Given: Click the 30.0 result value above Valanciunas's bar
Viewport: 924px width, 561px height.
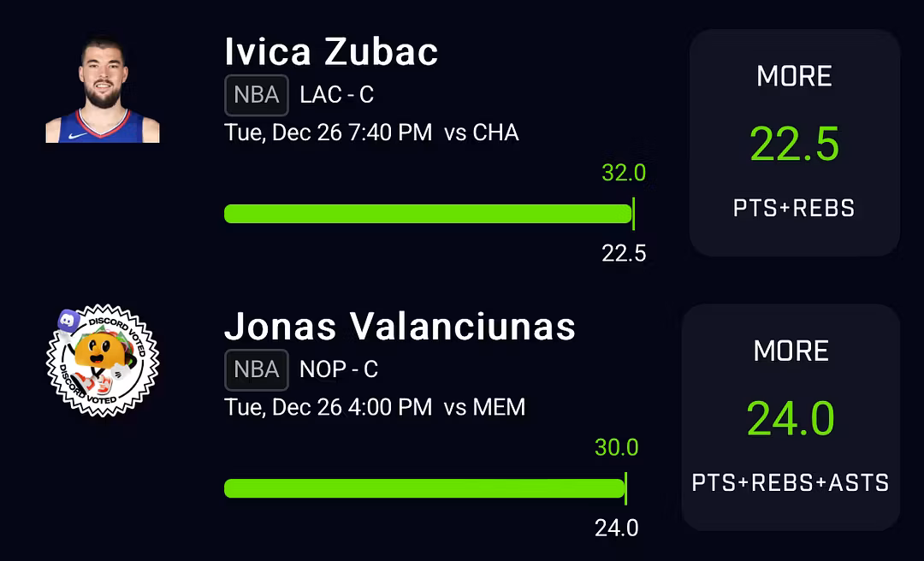Looking at the screenshot, I should tap(616, 448).
